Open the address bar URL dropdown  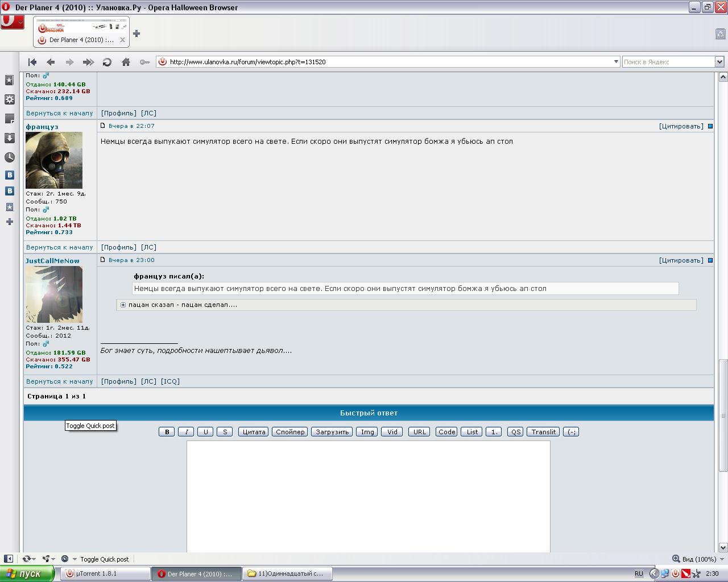[616, 62]
